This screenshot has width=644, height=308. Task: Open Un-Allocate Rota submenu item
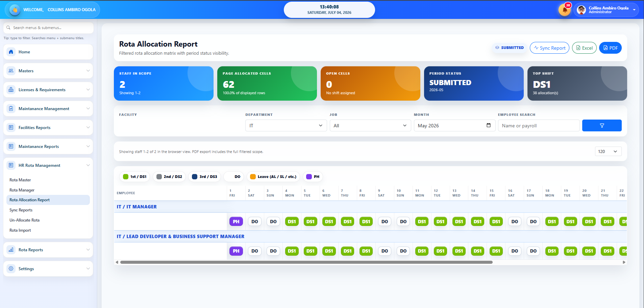(24, 220)
